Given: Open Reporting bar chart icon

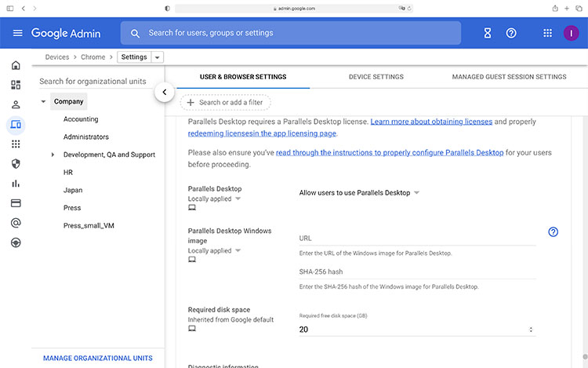Looking at the screenshot, I should (x=16, y=184).
